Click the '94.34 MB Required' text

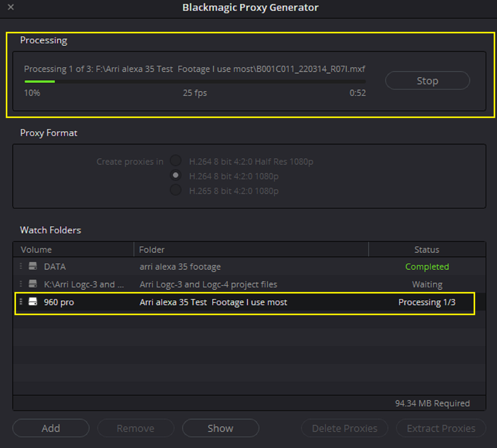coord(432,403)
